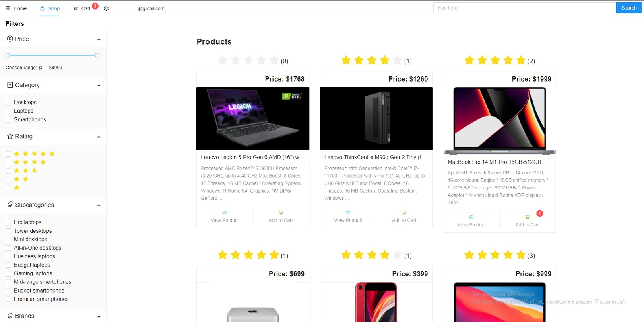
Task: Select the five-star rating filter
Action: click(8, 153)
